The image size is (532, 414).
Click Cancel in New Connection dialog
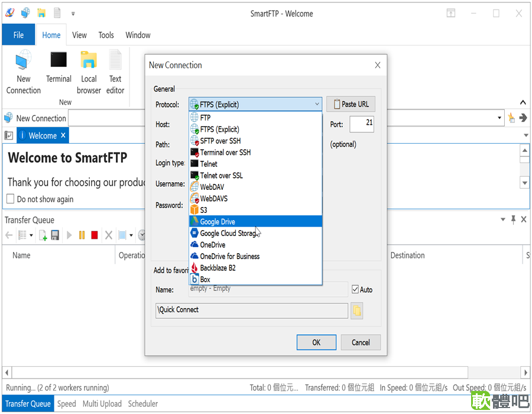(361, 342)
